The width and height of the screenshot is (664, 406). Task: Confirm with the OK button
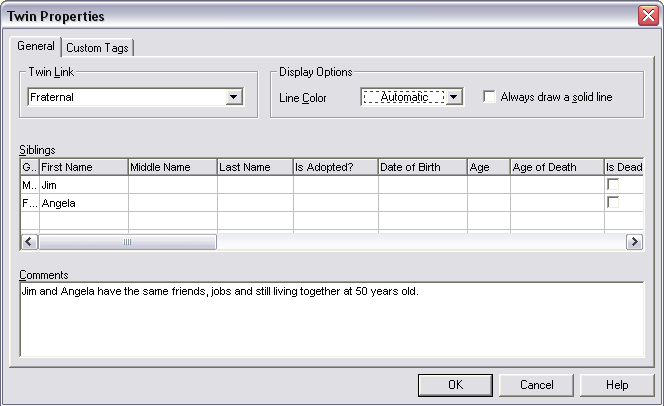pyautogui.click(x=455, y=385)
